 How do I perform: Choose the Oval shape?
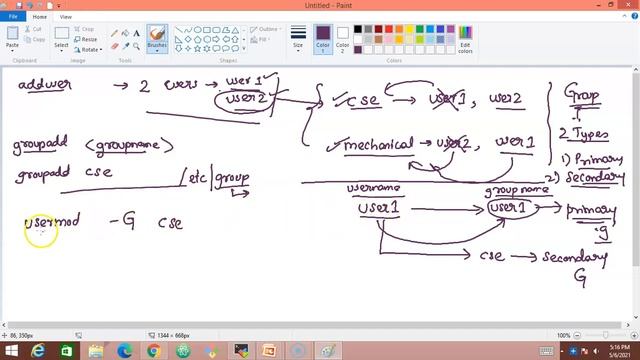pyautogui.click(x=198, y=30)
